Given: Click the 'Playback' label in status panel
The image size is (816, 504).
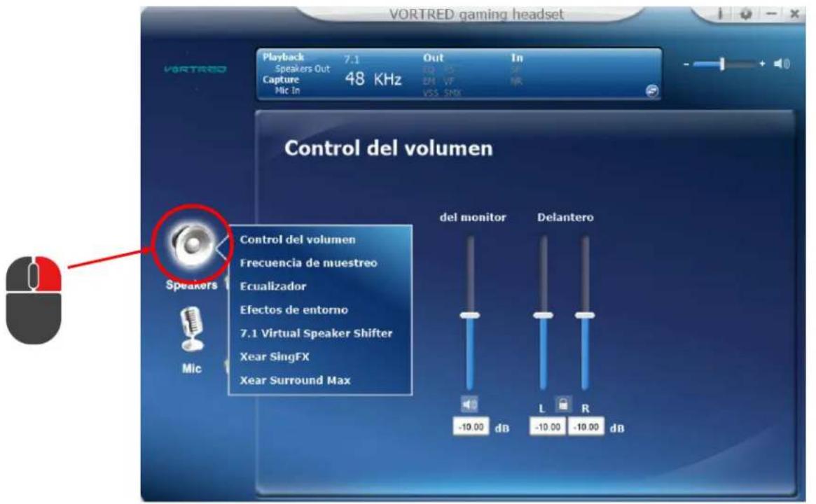Looking at the screenshot, I should (283, 57).
